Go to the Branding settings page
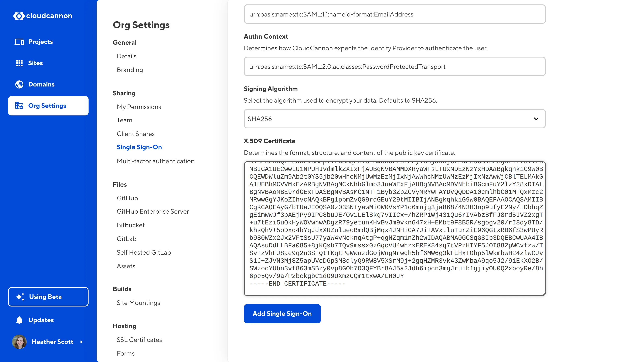This screenshot has width=644, height=362. pos(130,70)
